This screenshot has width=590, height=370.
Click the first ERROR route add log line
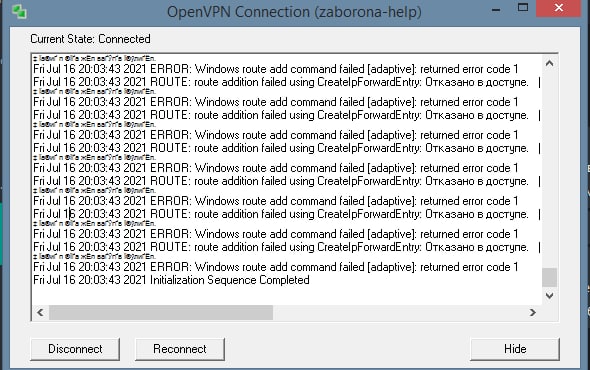click(x=275, y=69)
